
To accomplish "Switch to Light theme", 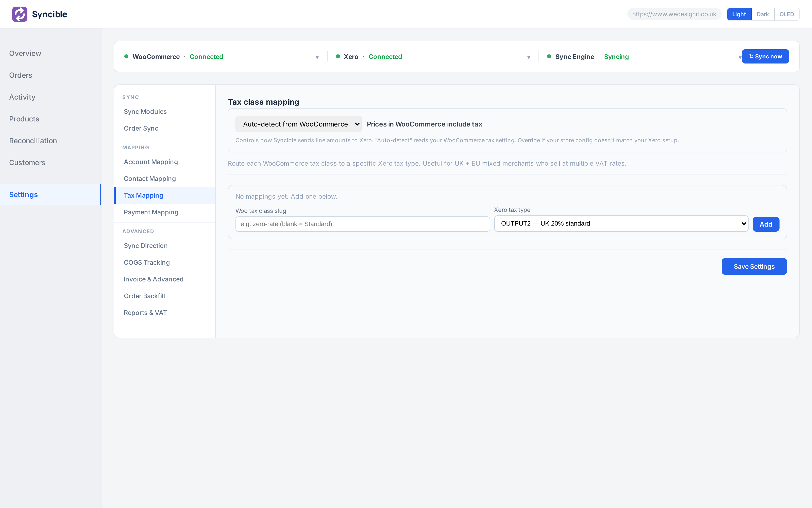I will 739,14.
